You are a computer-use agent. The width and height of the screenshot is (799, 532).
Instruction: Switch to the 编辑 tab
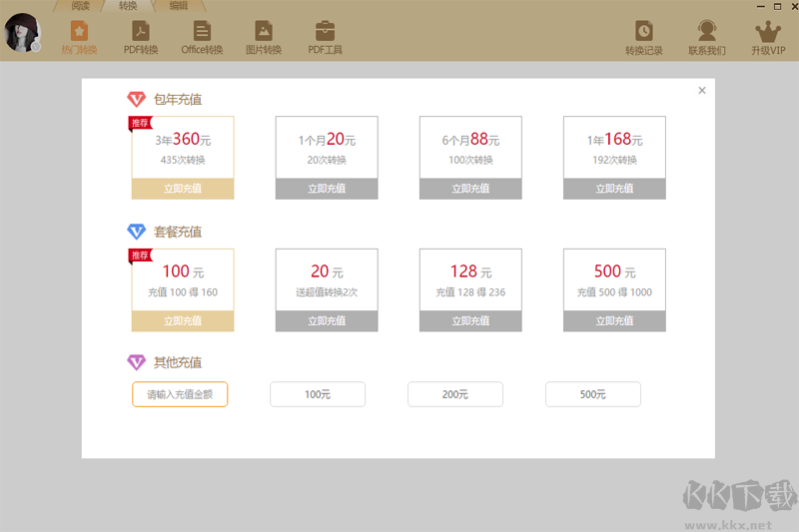[x=178, y=6]
